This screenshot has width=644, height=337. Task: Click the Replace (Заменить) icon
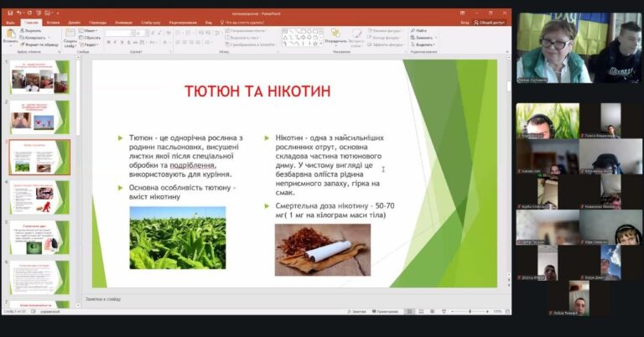point(413,38)
